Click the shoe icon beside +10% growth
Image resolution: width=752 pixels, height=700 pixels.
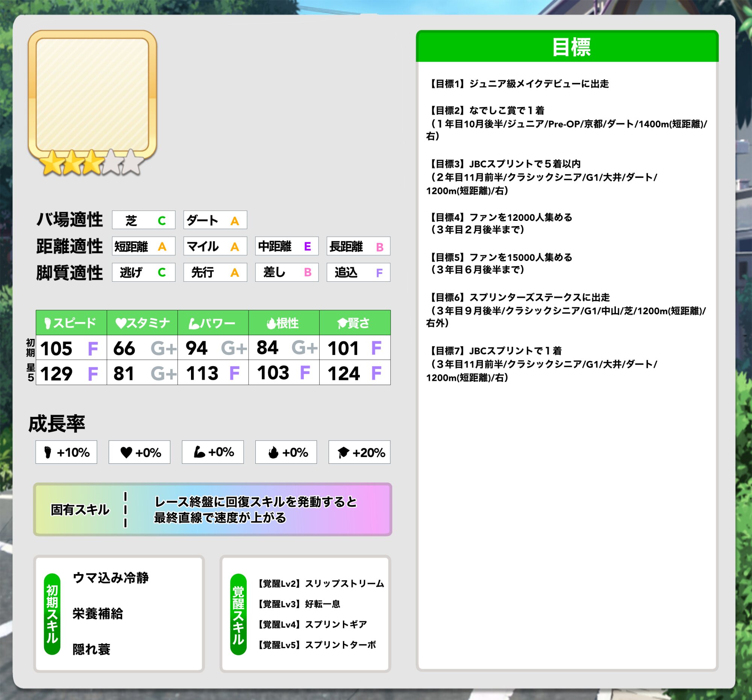coord(48,452)
